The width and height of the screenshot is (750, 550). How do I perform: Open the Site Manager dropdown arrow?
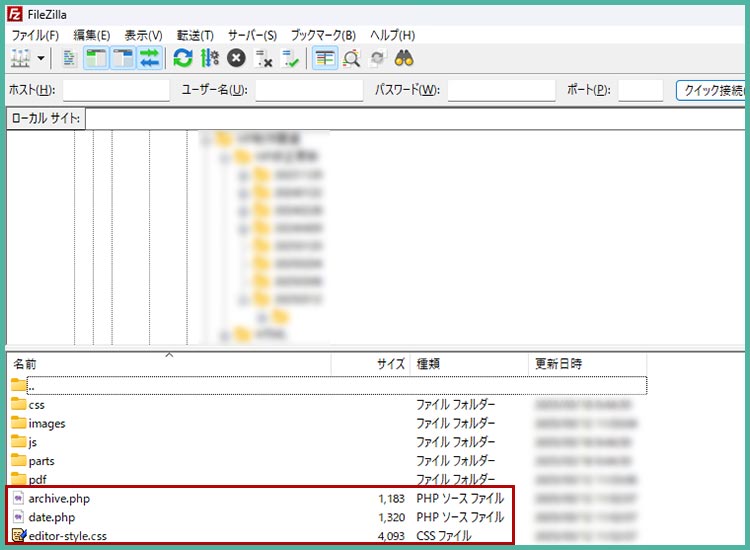pyautogui.click(x=41, y=58)
